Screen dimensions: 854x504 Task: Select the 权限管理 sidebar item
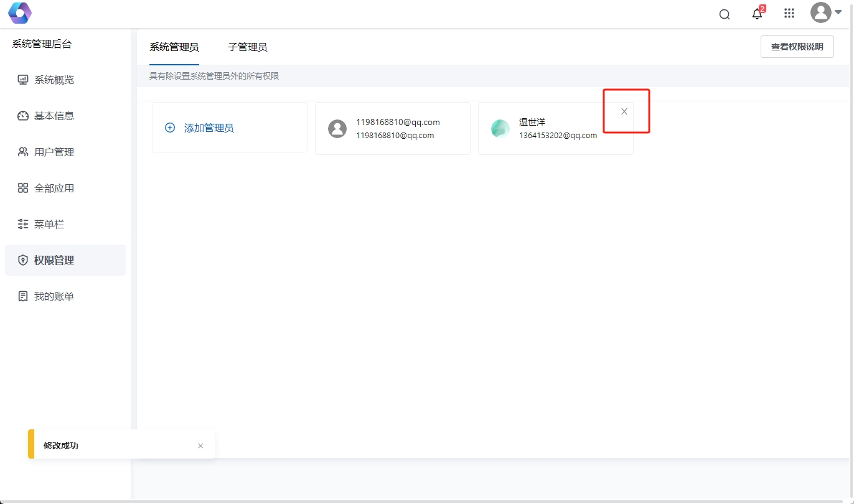click(x=52, y=259)
